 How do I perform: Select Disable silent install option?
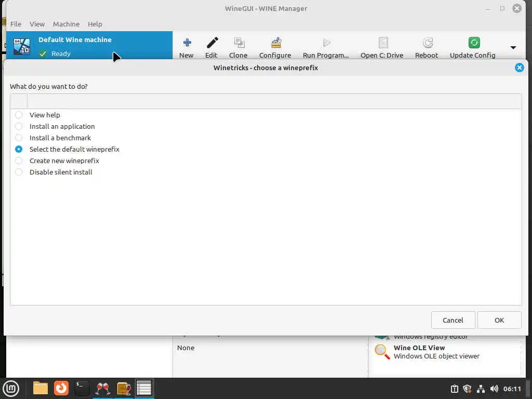(19, 172)
